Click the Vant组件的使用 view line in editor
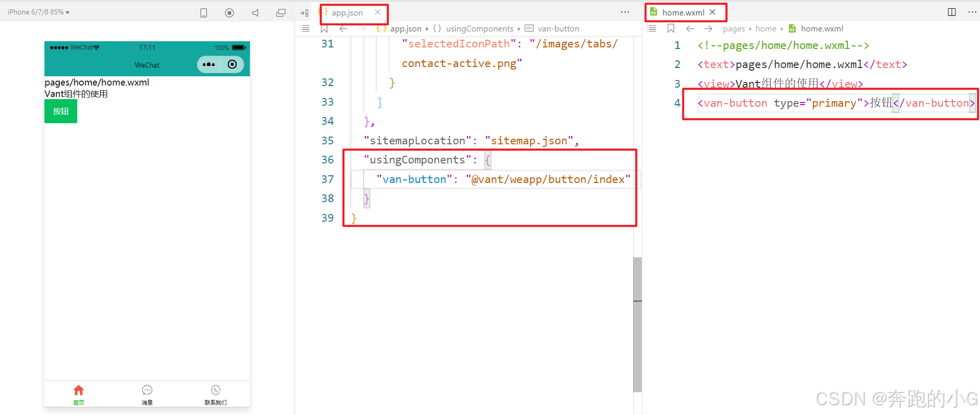 (780, 84)
